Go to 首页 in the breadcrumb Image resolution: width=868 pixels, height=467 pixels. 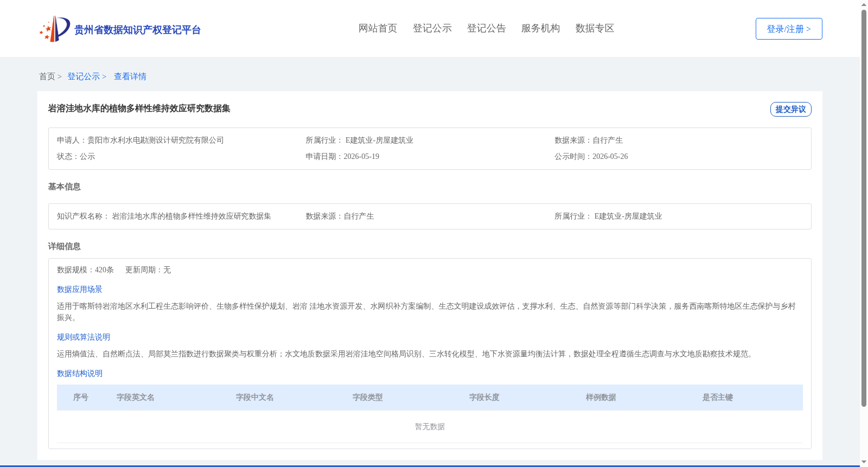(47, 76)
